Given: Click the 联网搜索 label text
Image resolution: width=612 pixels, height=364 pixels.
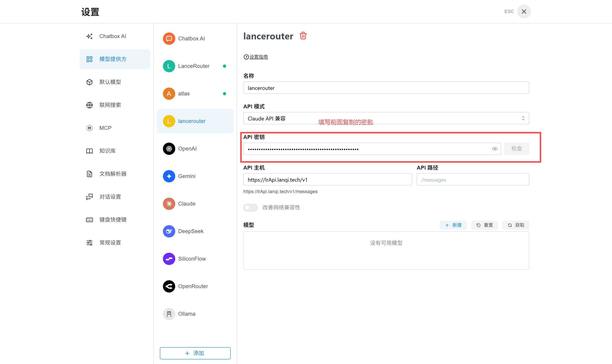Looking at the screenshot, I should (110, 105).
